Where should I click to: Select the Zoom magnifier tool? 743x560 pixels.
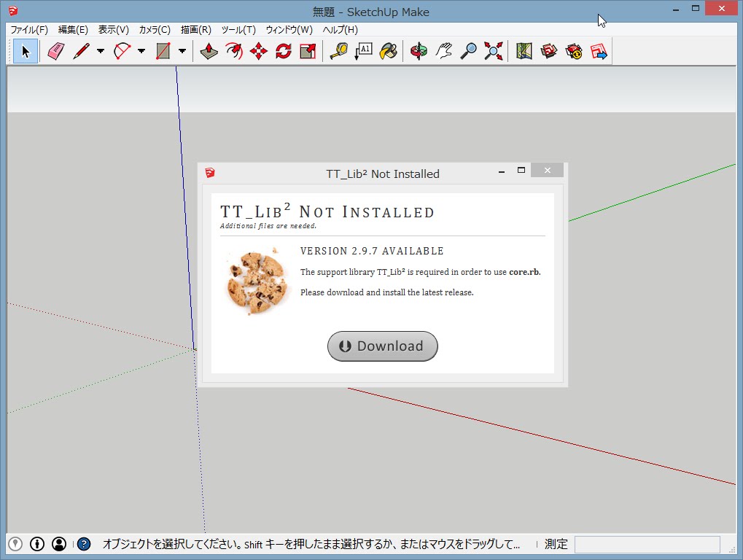tap(469, 51)
